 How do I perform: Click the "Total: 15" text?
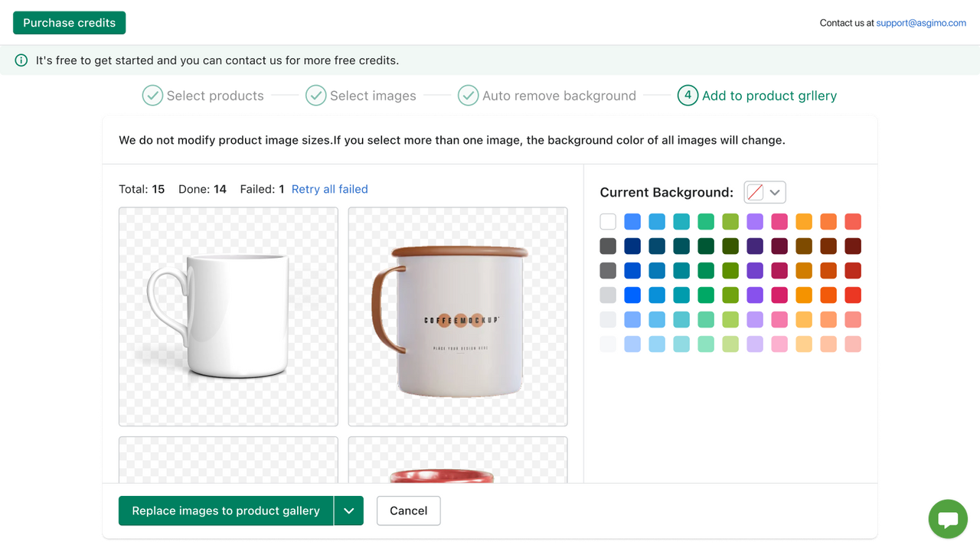(x=142, y=189)
